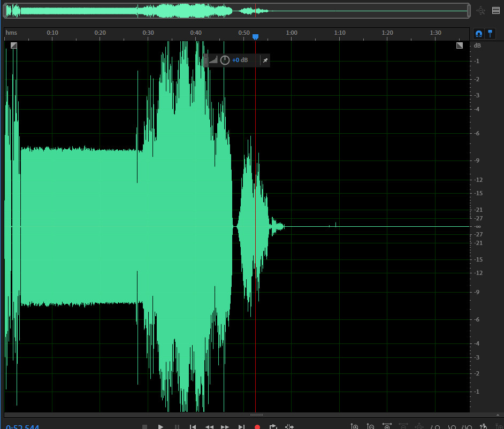
Task: Click Zoom In Time icon
Action: coord(387,426)
